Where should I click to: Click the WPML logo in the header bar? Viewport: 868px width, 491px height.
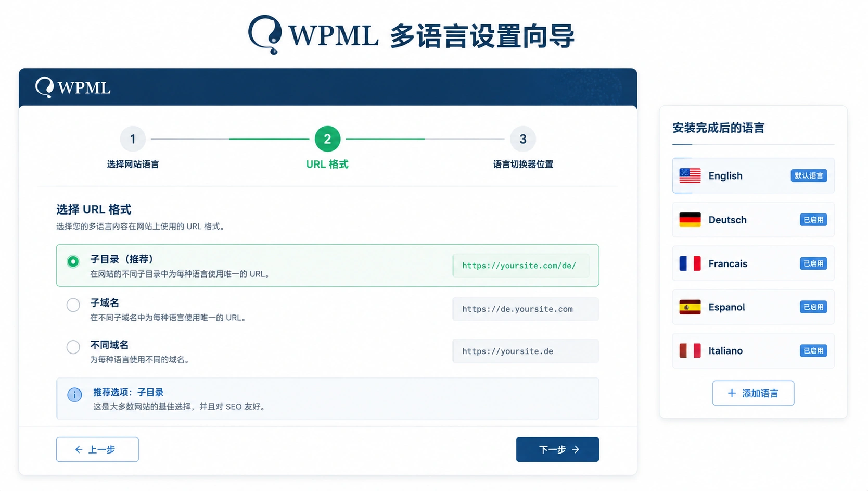73,87
